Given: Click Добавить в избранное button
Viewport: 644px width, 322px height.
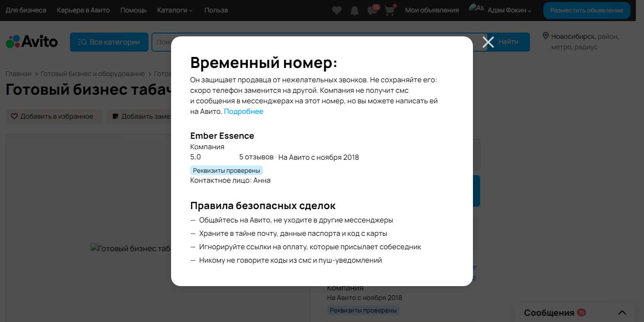Looking at the screenshot, I should (x=54, y=116).
